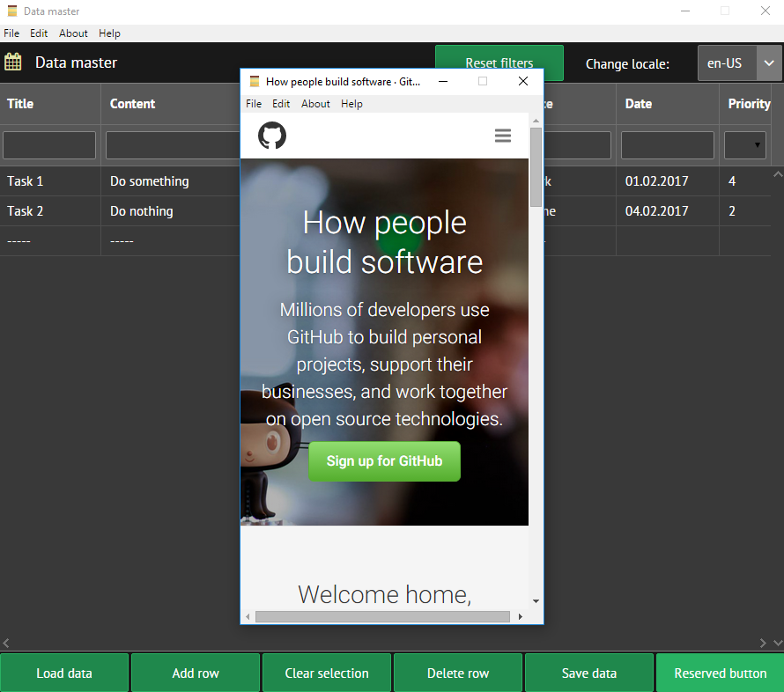784x692 pixels.
Task: Open File menu in Data master window
Action: (11, 33)
